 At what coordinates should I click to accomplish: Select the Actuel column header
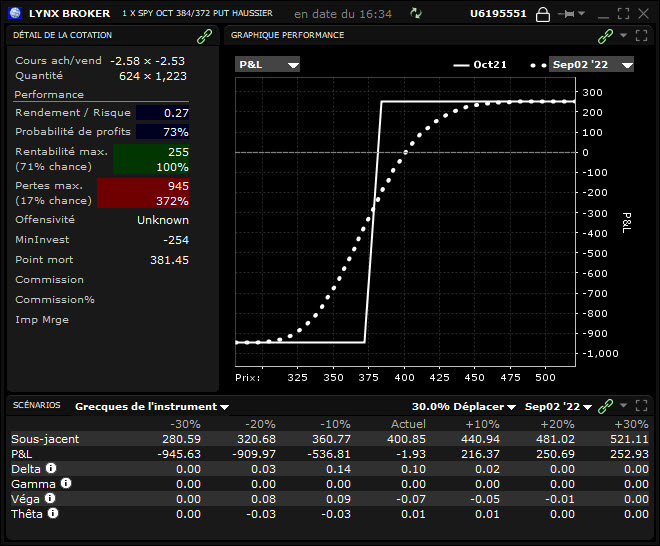click(408, 424)
